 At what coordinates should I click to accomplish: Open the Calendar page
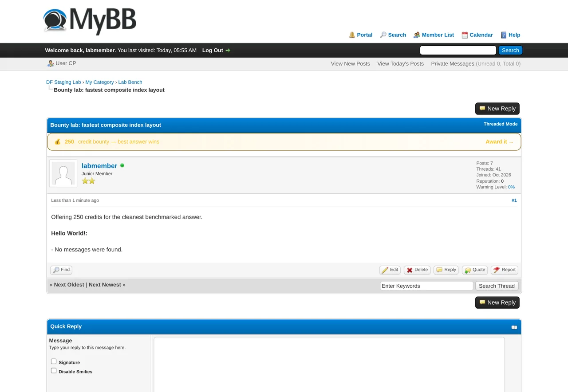[481, 35]
